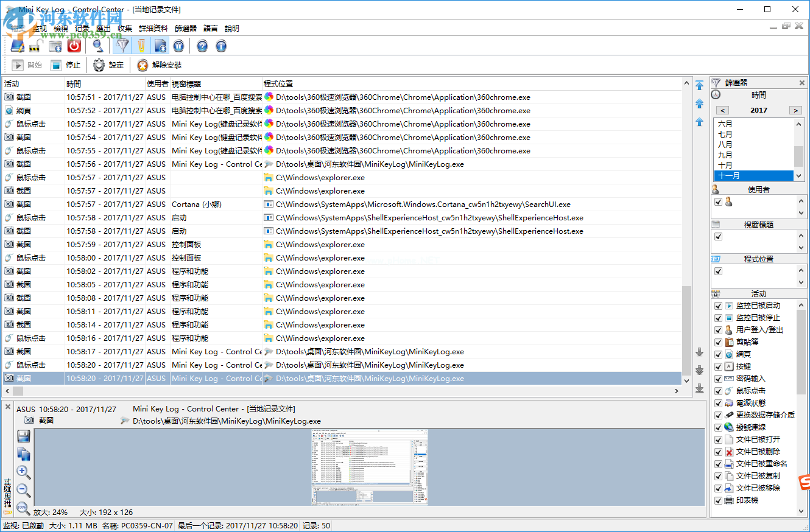Click the single up arrow navigation icon
Screen dimensions: 810x532
(700, 122)
